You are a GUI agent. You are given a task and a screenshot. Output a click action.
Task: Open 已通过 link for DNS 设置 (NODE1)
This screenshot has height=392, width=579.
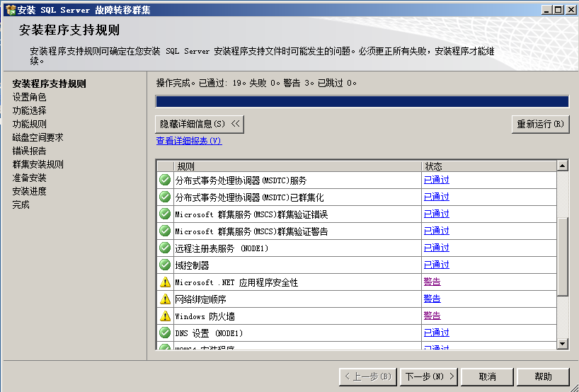[x=437, y=333]
